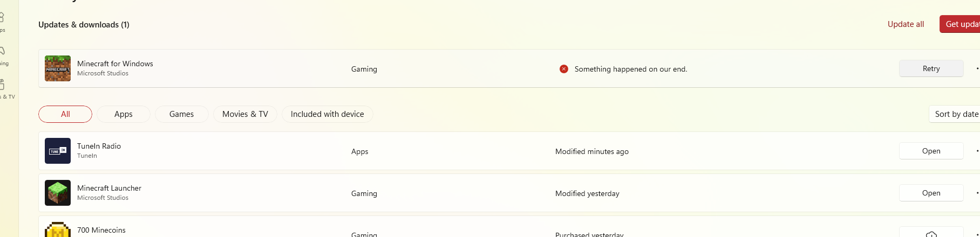The height and width of the screenshot is (237, 980).
Task: Click the cloud download icon for 700 Minecoins
Action: pos(931,234)
